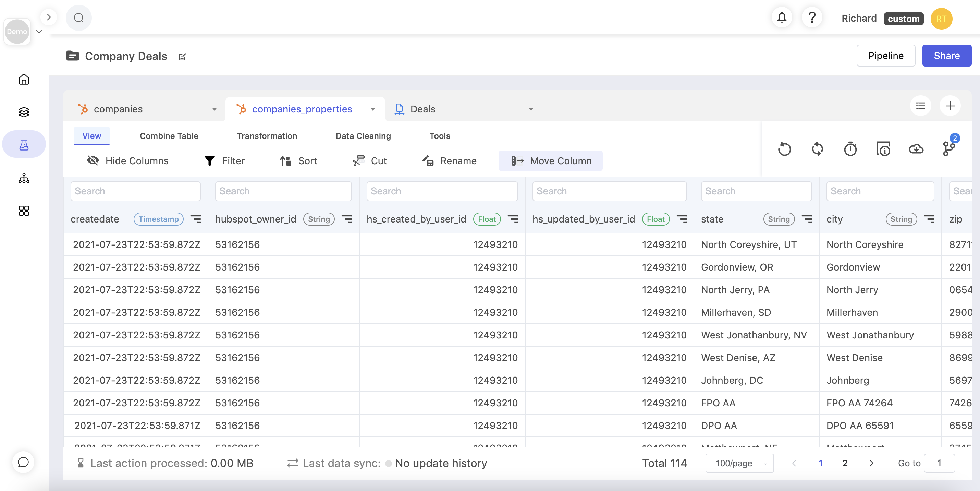Switch to the Transformation tab

point(267,136)
